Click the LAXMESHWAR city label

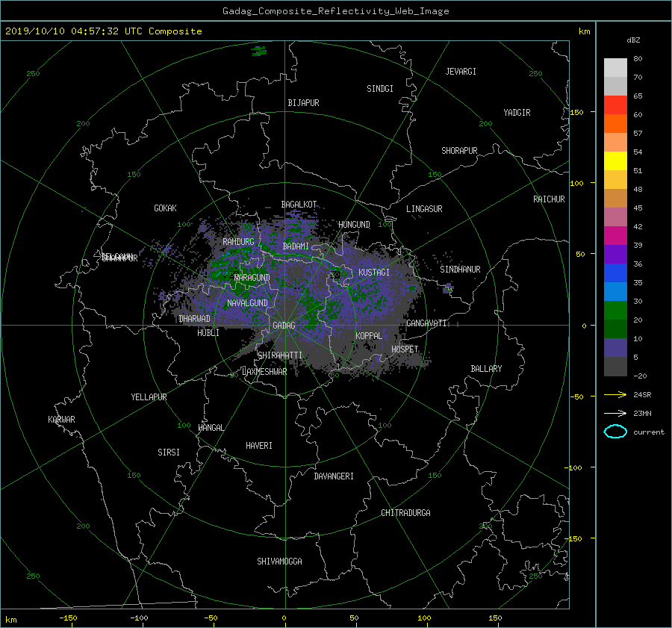tap(264, 372)
